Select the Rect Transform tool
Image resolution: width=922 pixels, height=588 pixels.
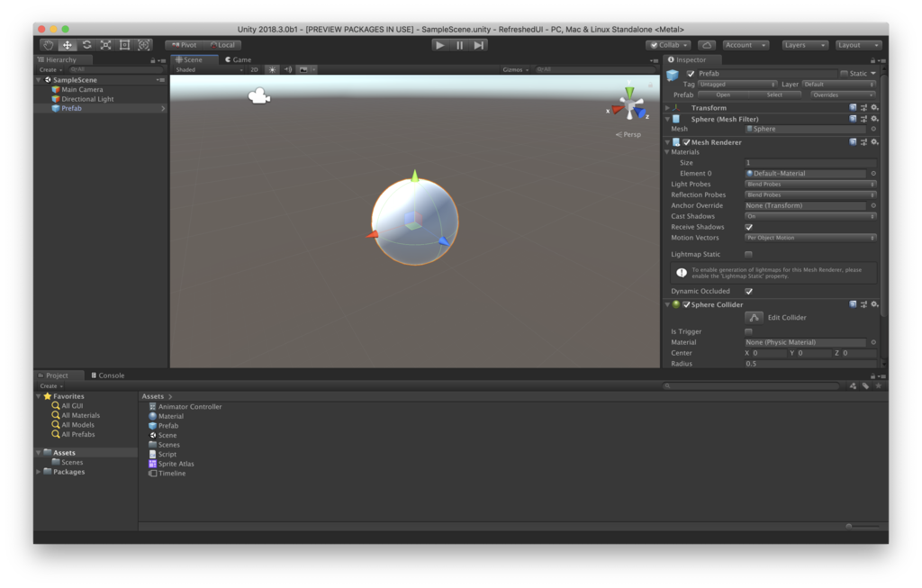[x=124, y=45]
